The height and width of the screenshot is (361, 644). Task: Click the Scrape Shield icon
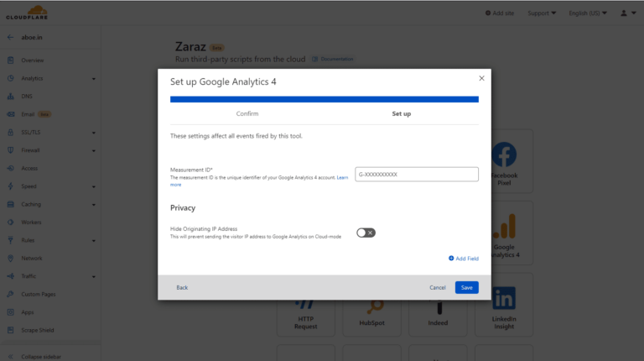coord(11,330)
